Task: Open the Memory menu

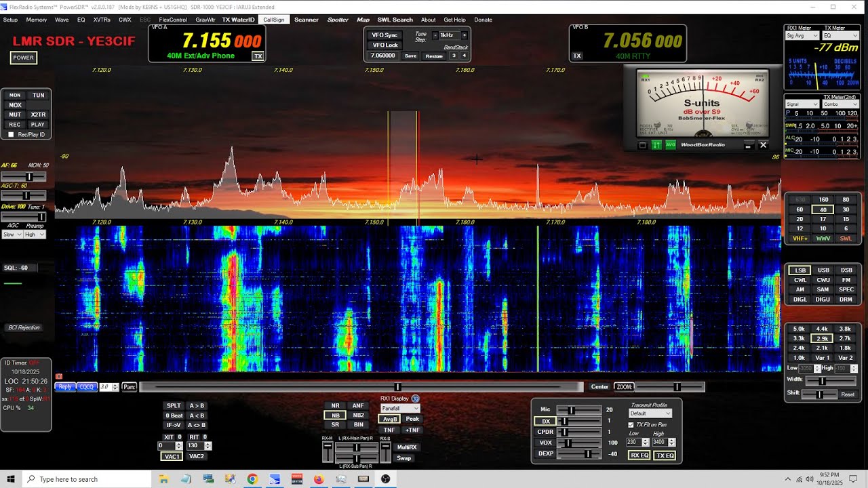Action: [x=37, y=20]
